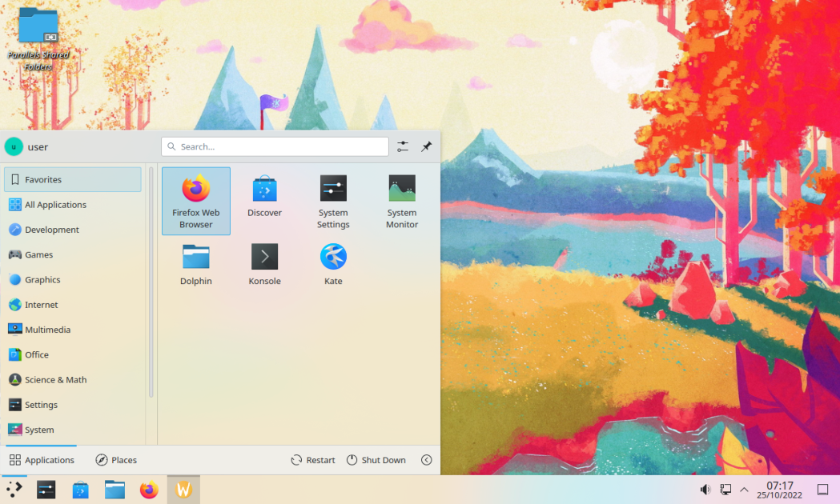Click the Shut Down button
Screen dimensions: 840x504
point(376,459)
